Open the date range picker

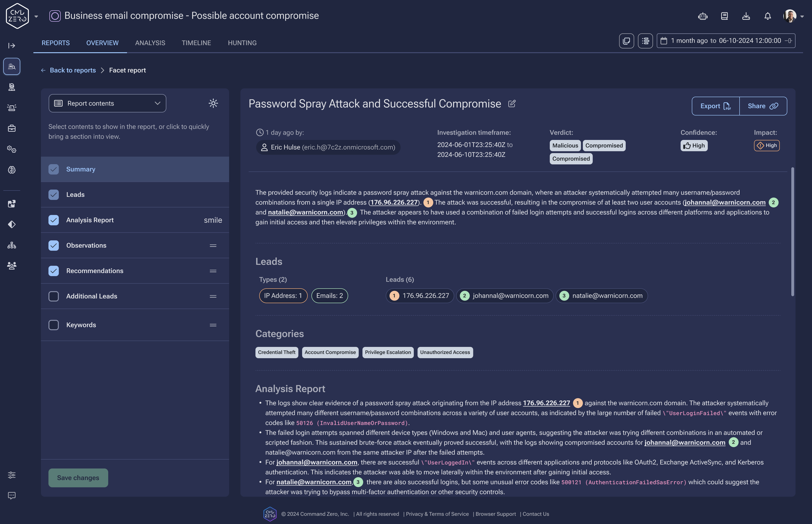(726, 41)
